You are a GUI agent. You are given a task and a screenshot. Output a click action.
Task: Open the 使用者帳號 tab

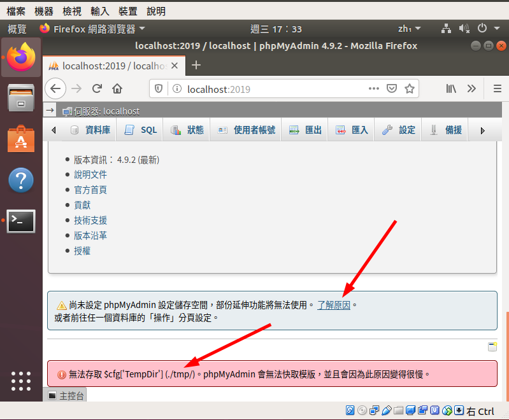[247, 130]
